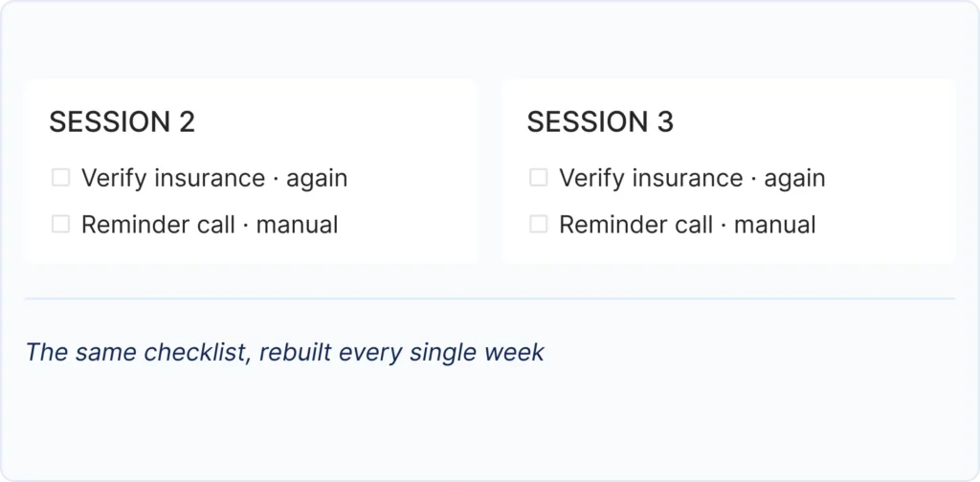Tick Reminder call checkbox in Session 2
This screenshot has width=980, height=482.
(x=60, y=224)
